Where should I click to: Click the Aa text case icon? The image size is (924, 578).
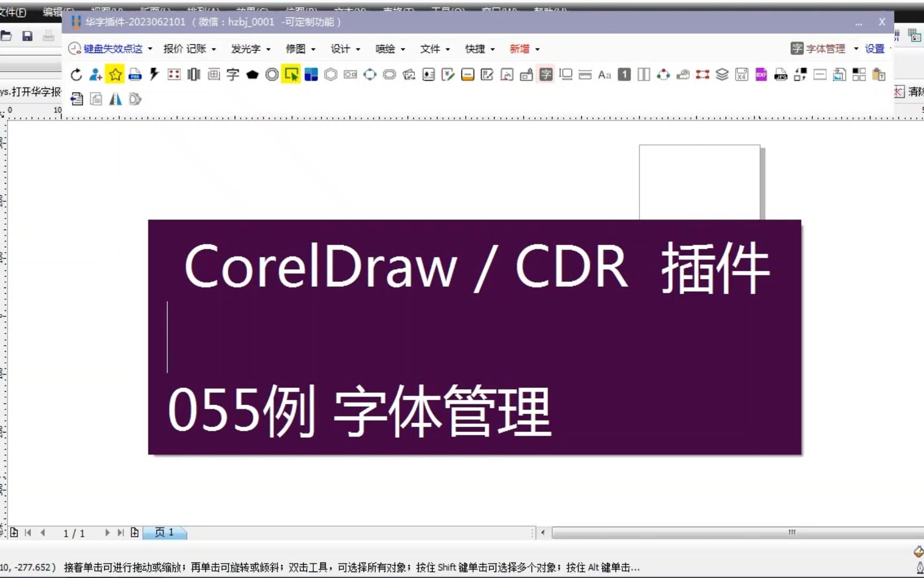[x=605, y=75]
